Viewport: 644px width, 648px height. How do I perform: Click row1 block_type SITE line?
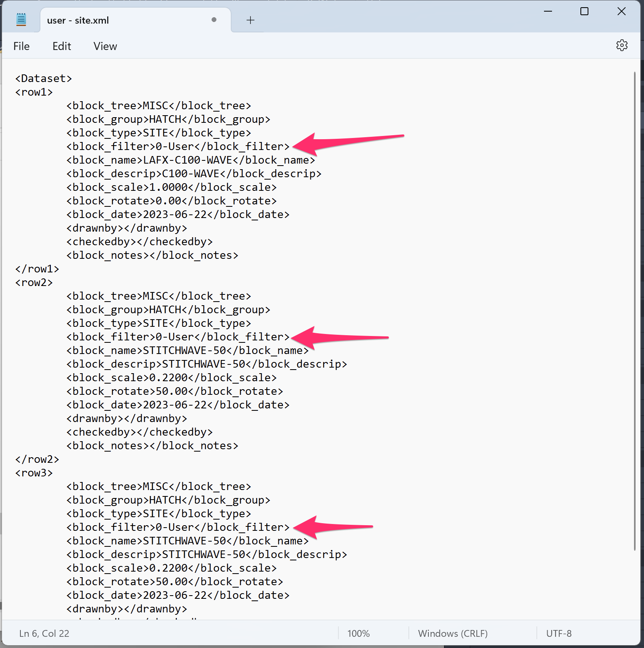[159, 133]
